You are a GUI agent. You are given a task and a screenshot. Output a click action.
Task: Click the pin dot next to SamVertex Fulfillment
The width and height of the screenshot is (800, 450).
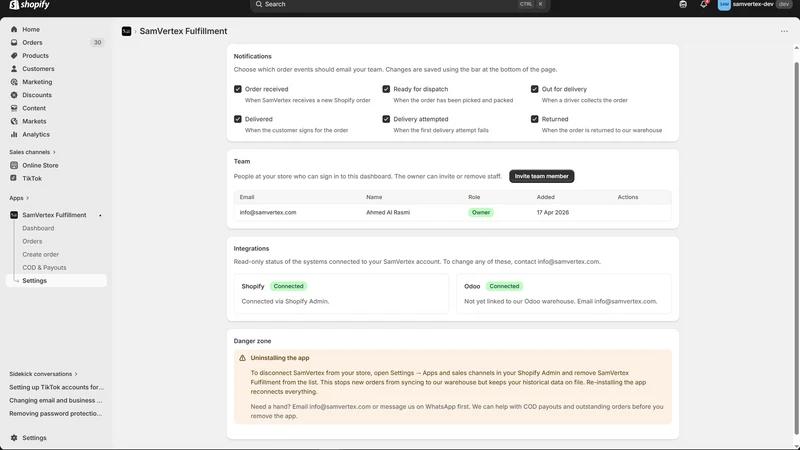pos(100,216)
